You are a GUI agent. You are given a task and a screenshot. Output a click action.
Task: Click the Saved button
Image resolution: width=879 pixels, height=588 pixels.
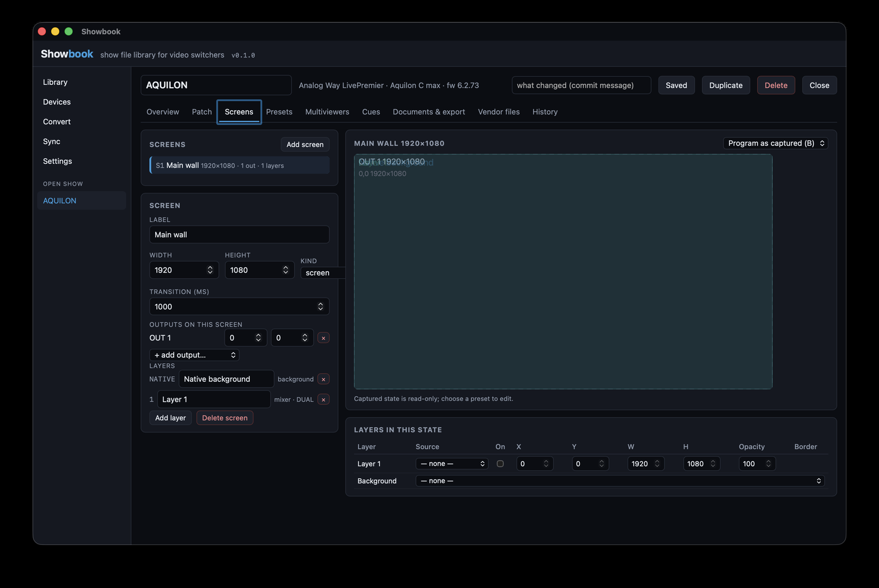(x=676, y=85)
